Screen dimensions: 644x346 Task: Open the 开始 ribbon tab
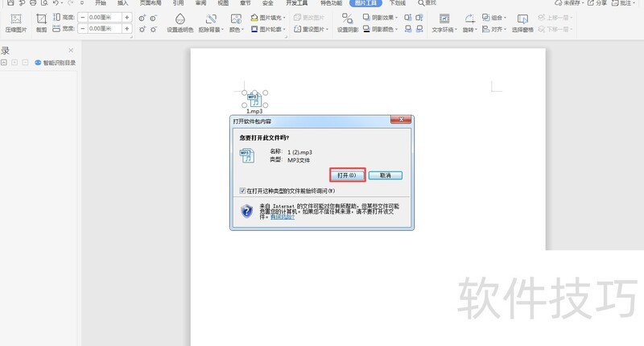pos(100,3)
